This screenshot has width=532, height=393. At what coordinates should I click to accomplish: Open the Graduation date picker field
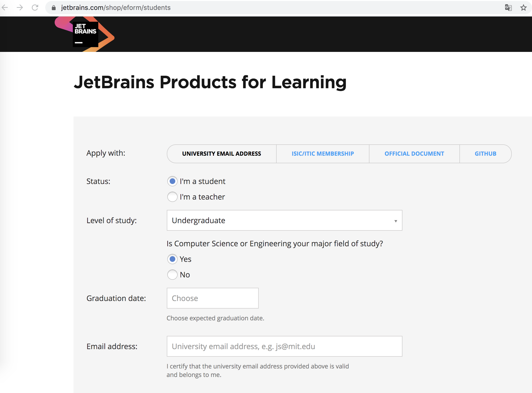(x=213, y=298)
